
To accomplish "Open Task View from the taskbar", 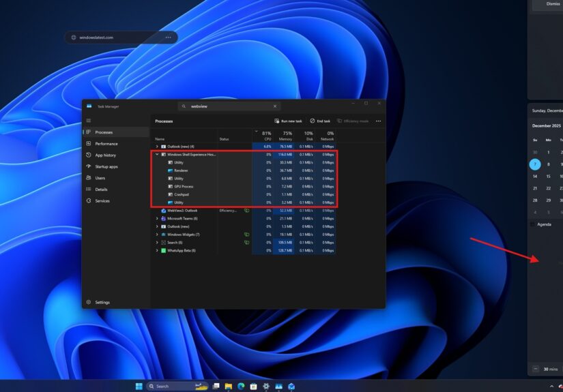I will point(216,387).
